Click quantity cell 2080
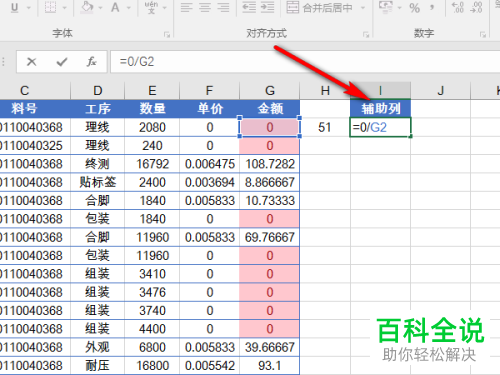Screen dimensions: 500x375 point(152,127)
